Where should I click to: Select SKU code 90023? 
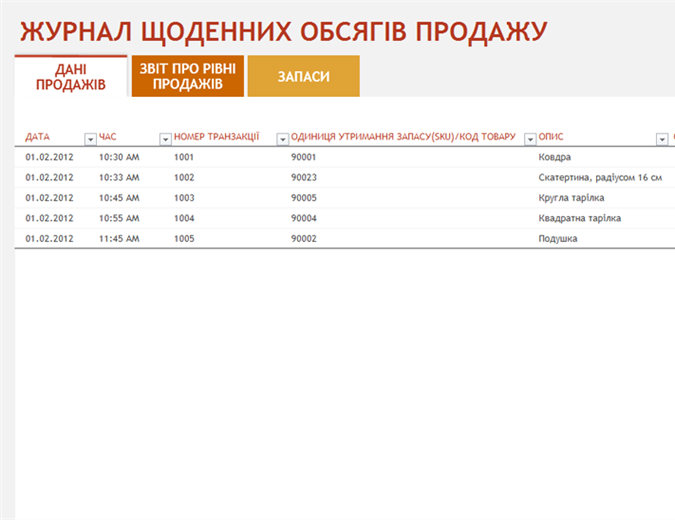coord(304,177)
